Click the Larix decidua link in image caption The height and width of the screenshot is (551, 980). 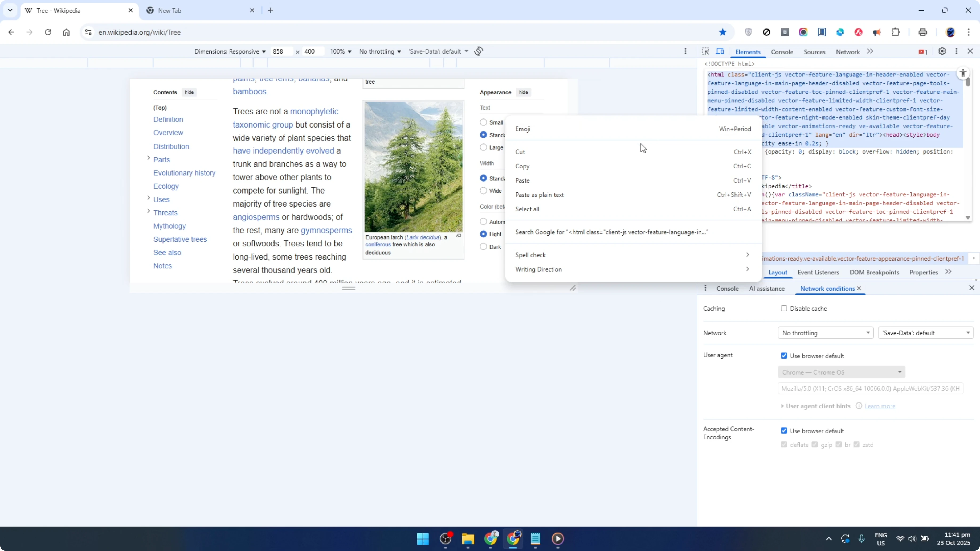[422, 237]
